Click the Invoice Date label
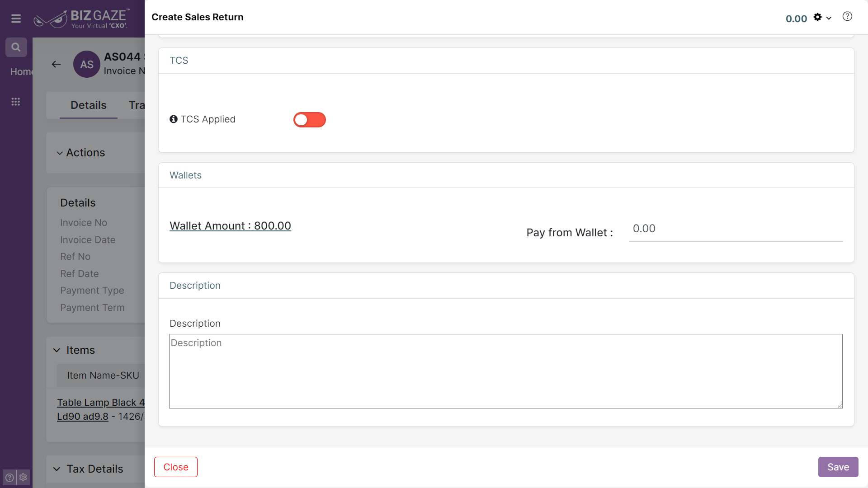868x488 pixels. tap(88, 240)
